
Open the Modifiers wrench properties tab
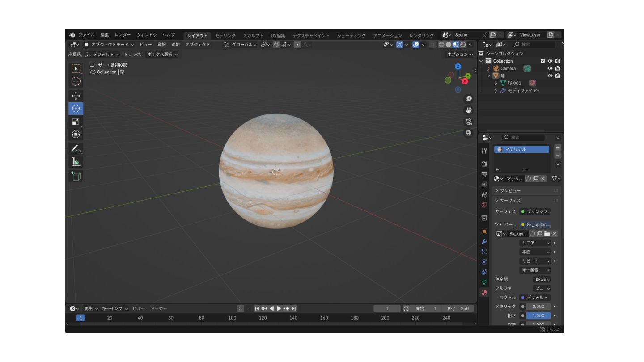[484, 241]
